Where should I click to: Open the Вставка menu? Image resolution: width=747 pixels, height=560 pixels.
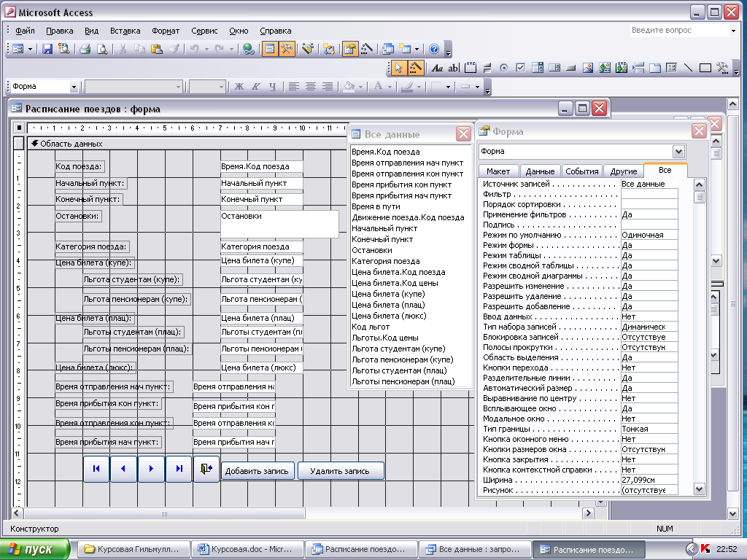125,31
